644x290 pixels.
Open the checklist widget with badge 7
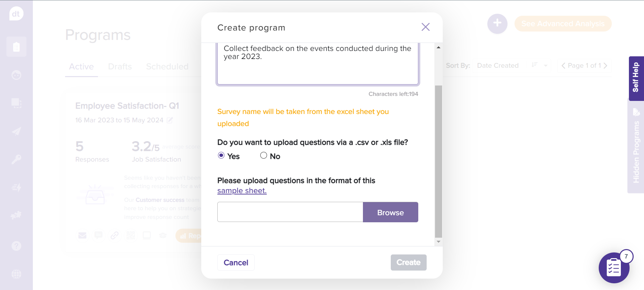click(613, 268)
